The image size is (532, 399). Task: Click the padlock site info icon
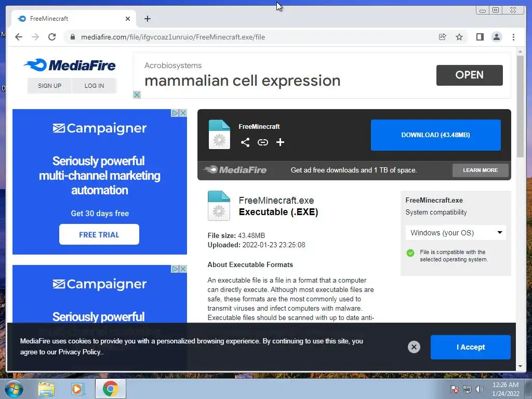(73, 37)
